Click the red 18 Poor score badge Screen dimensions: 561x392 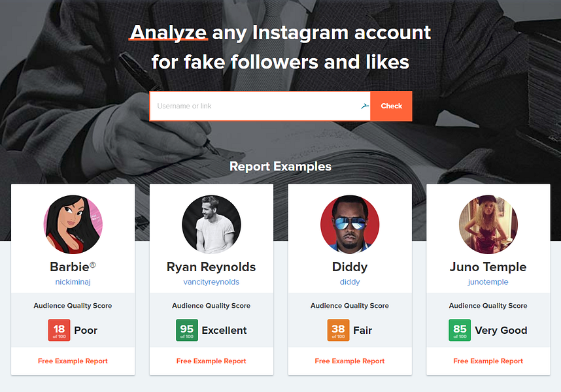pos(58,330)
